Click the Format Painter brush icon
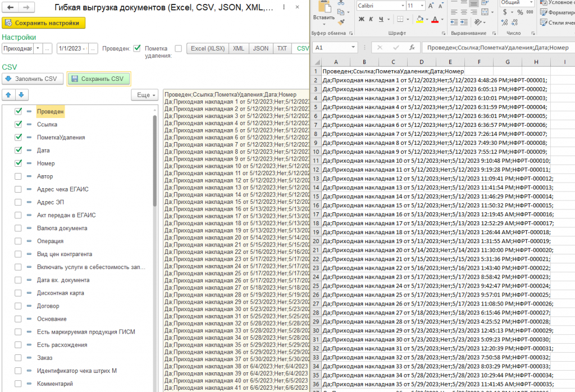Screen dimensions: 575x392 pos(341,22)
